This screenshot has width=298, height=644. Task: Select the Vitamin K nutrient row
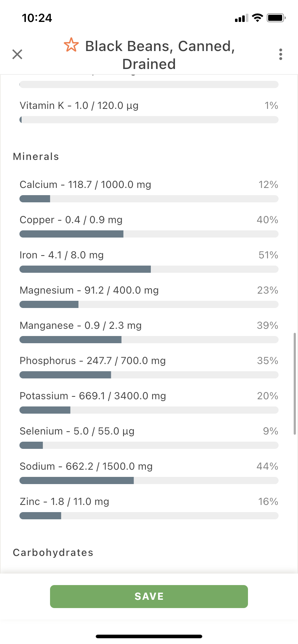[149, 112]
